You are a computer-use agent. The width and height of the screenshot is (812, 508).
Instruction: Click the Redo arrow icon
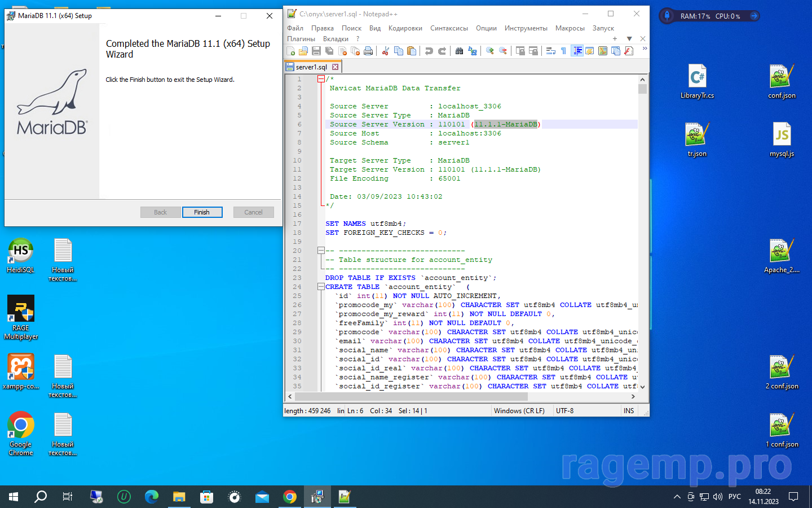click(442, 51)
